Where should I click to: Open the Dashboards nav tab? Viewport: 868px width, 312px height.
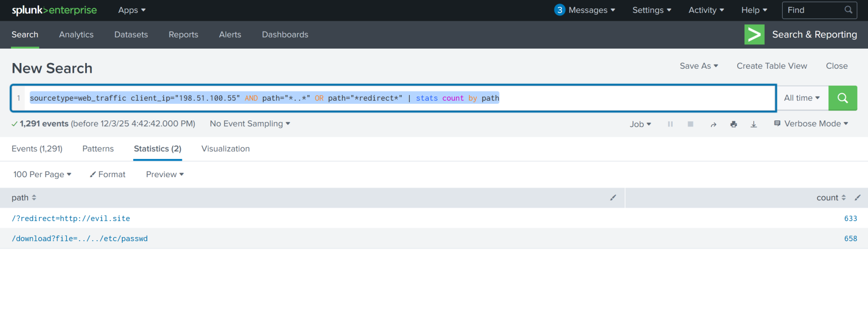coord(285,35)
